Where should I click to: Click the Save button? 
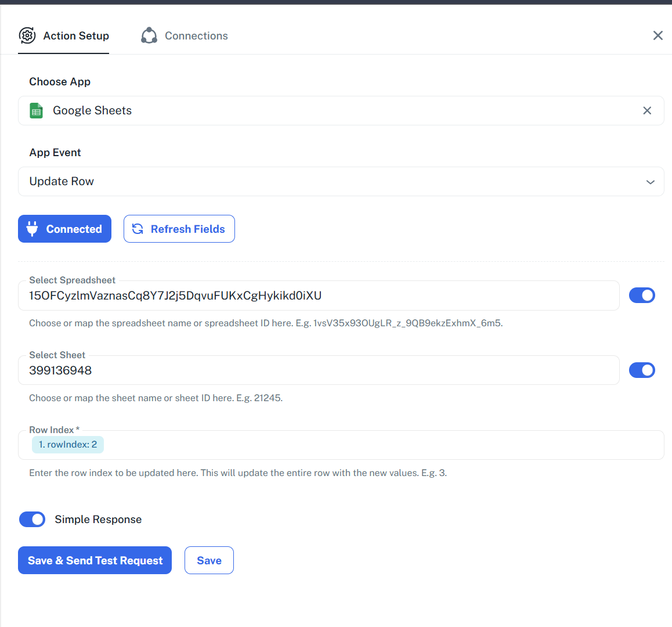[x=209, y=560]
